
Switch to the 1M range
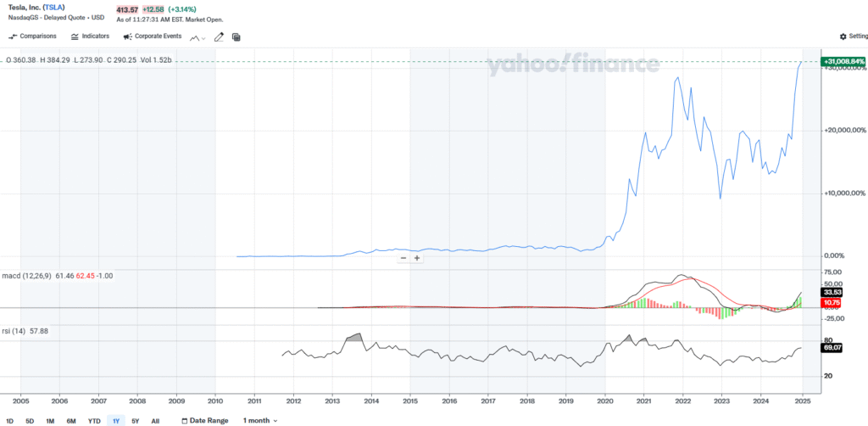[50, 421]
